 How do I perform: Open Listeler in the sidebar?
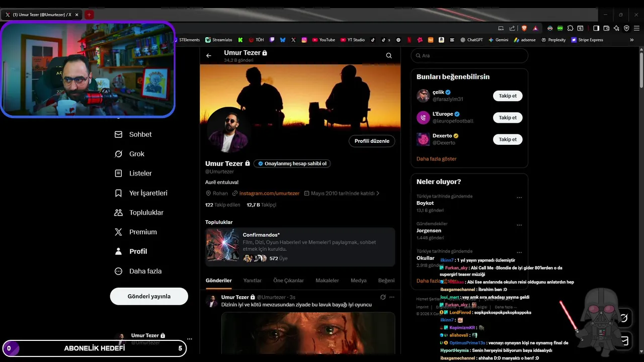tap(133, 173)
